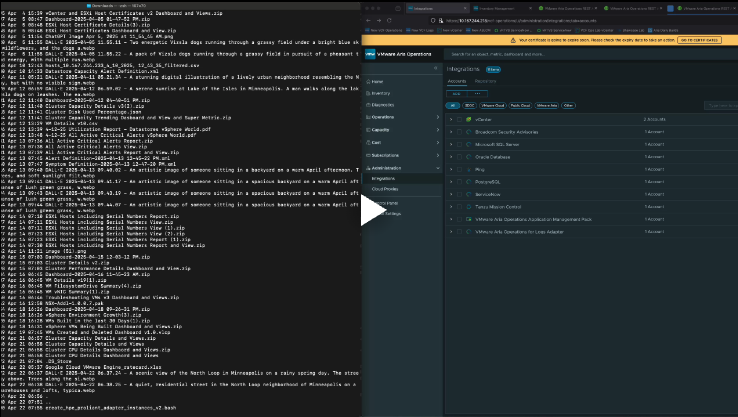Expand the Operations menu chevron
This screenshot has height=417, width=738.
click(x=438, y=117)
